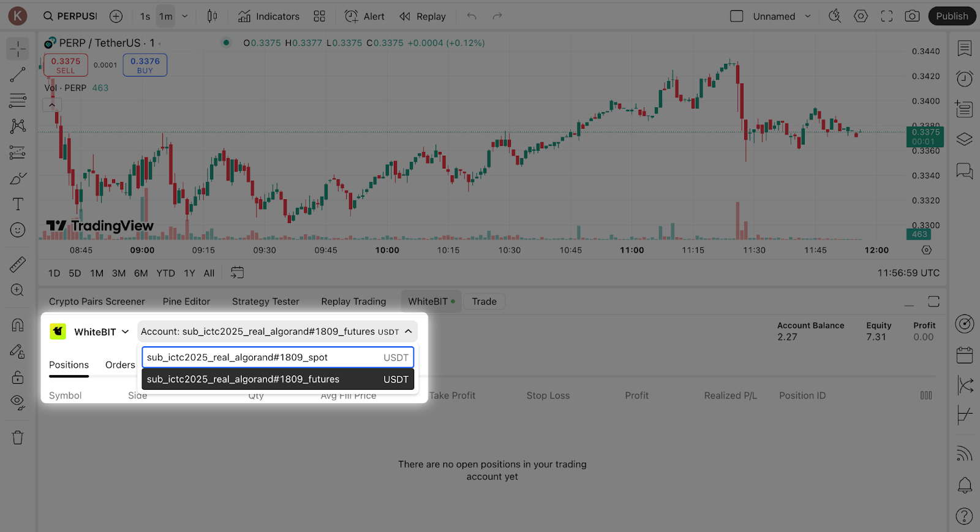Click the 0.3376 BUY button
Image resolution: width=980 pixels, height=532 pixels.
pyautogui.click(x=145, y=65)
